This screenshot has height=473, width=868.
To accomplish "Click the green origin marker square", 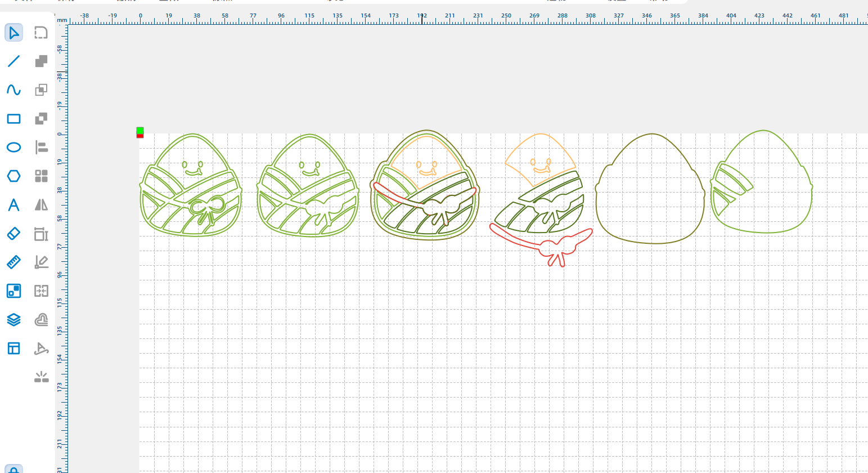I will [140, 130].
